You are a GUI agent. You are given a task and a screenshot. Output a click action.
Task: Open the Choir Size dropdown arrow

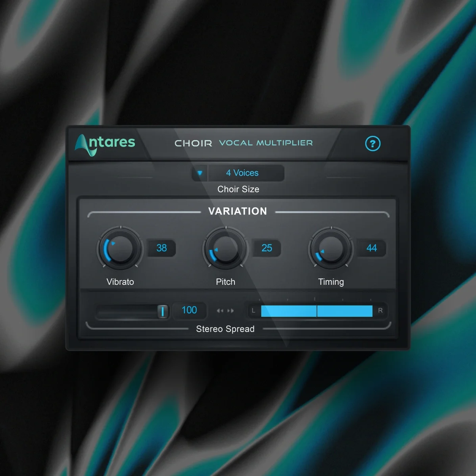(200, 173)
